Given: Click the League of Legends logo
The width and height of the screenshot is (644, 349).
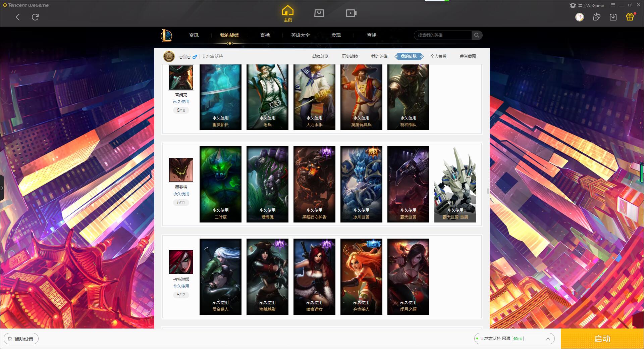Looking at the screenshot, I should pos(166,35).
